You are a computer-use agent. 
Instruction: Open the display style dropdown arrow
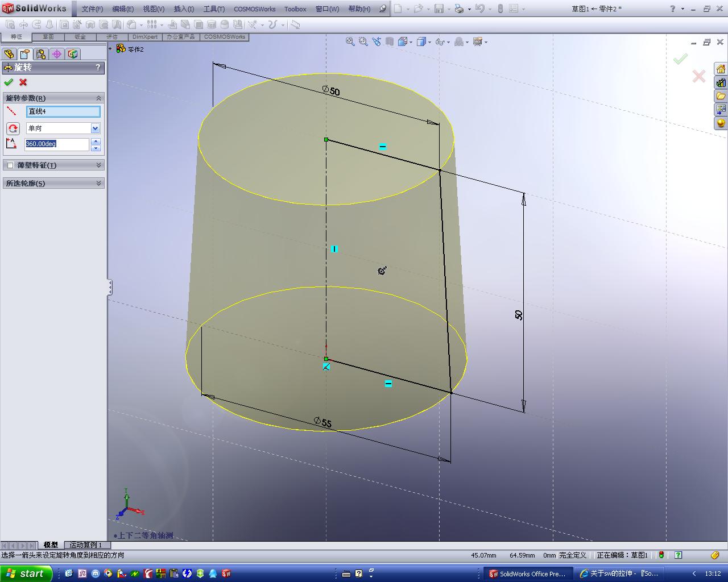click(429, 42)
